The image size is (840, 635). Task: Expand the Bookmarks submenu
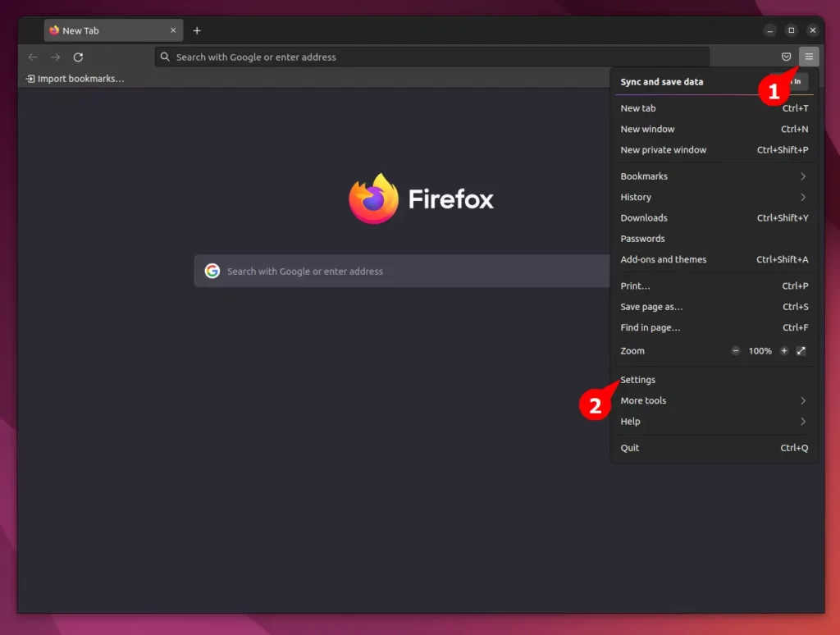tap(714, 176)
